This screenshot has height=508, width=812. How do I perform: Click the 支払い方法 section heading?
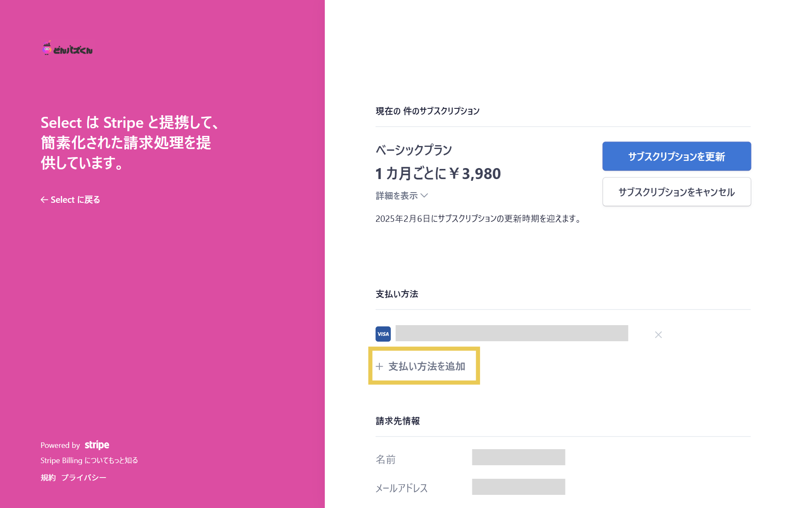397,294
